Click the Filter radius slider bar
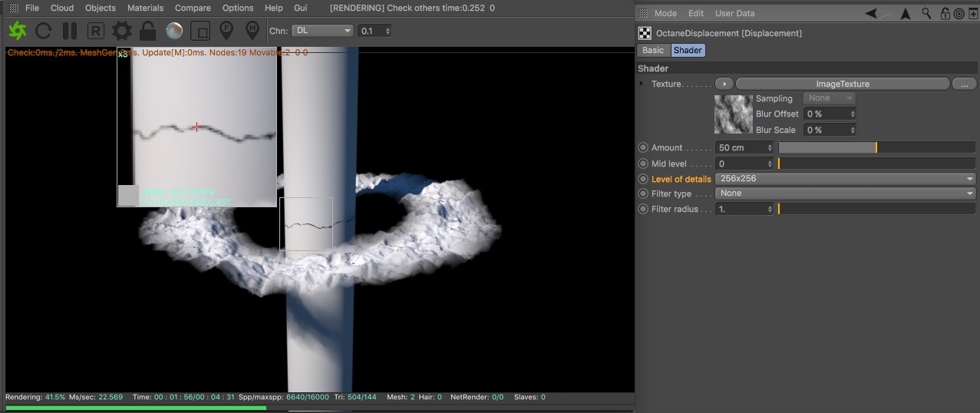The image size is (980, 413). tap(876, 209)
